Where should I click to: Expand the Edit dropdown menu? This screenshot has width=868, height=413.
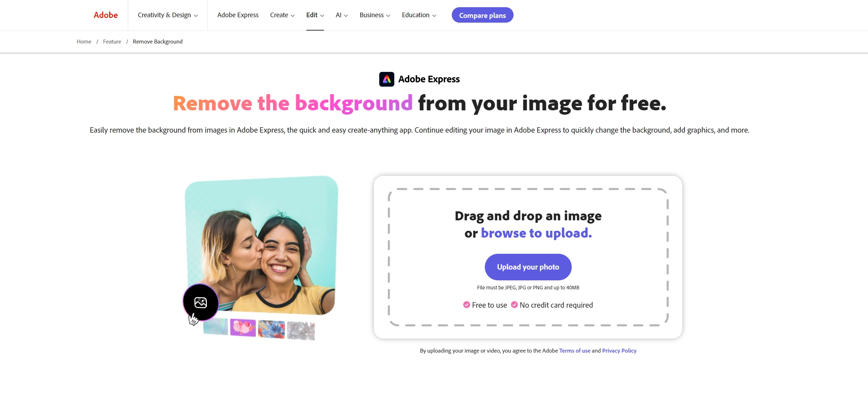tap(315, 15)
